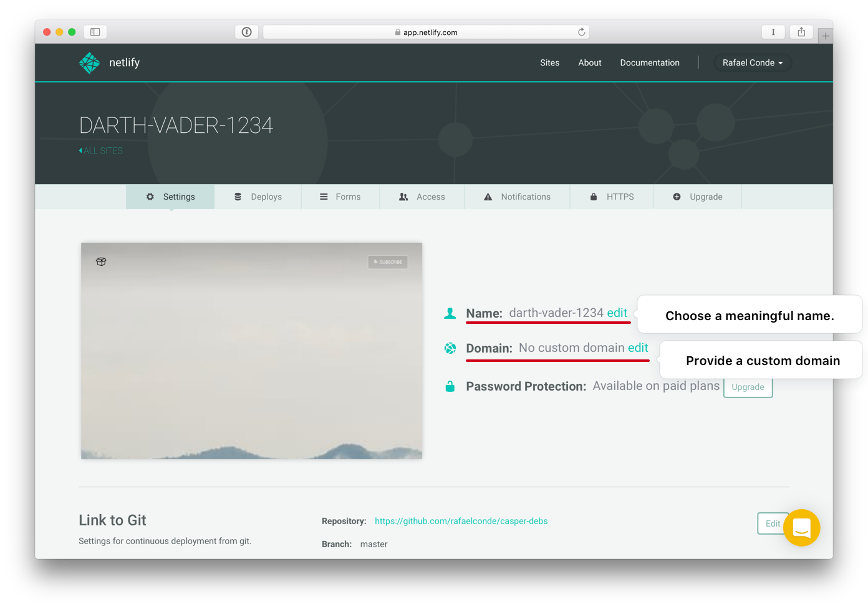The width and height of the screenshot is (868, 609).
Task: Toggle the Safari sidebar button
Action: point(95,32)
